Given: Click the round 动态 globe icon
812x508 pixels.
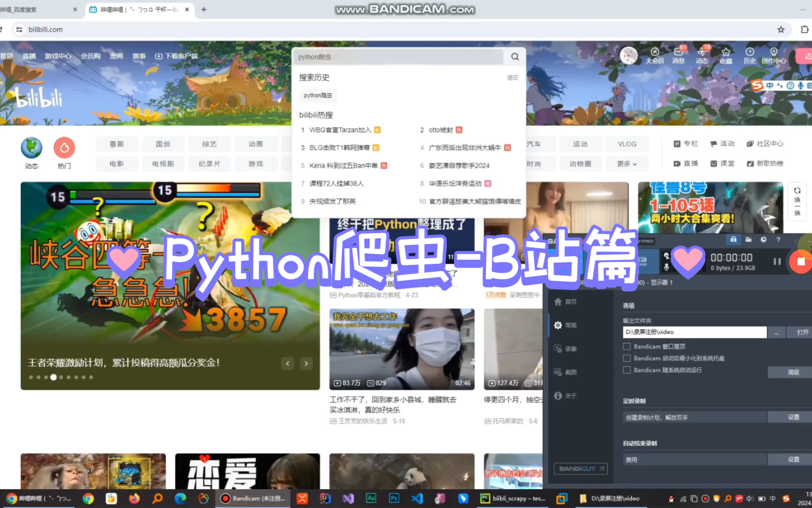Looking at the screenshot, I should [31, 148].
